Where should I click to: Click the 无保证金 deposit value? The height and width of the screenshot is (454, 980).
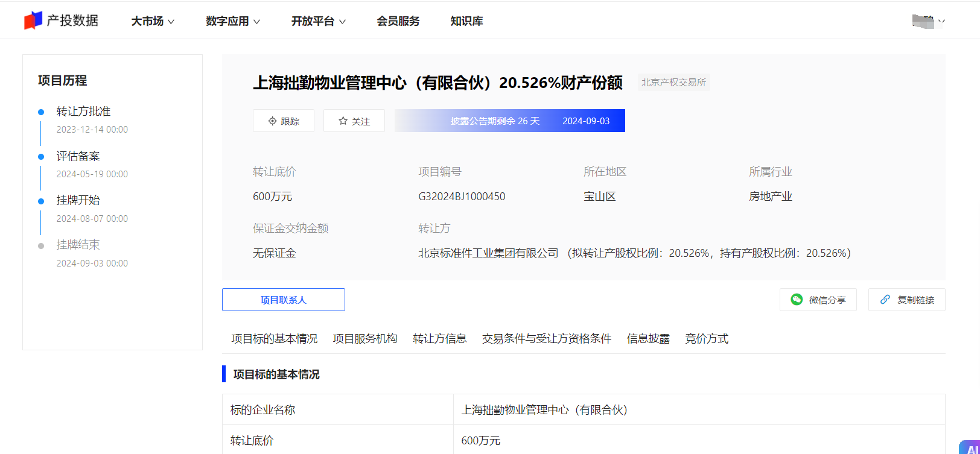[x=275, y=253]
